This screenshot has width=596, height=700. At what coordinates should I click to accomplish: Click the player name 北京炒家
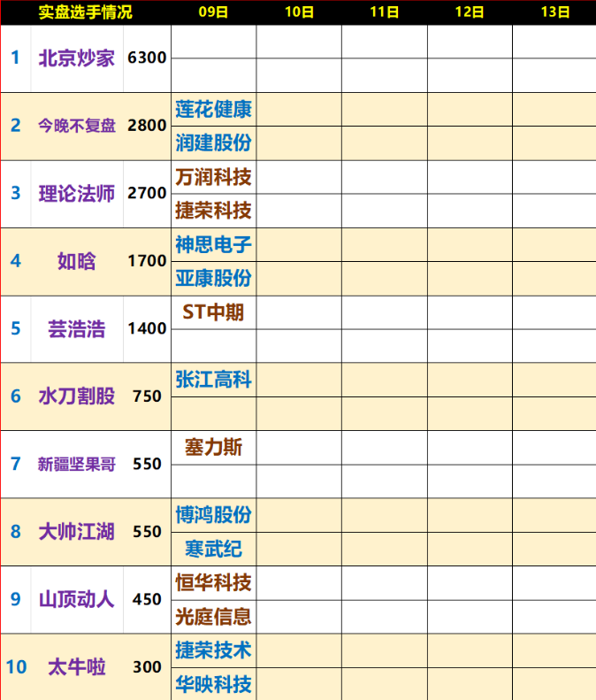point(77,58)
